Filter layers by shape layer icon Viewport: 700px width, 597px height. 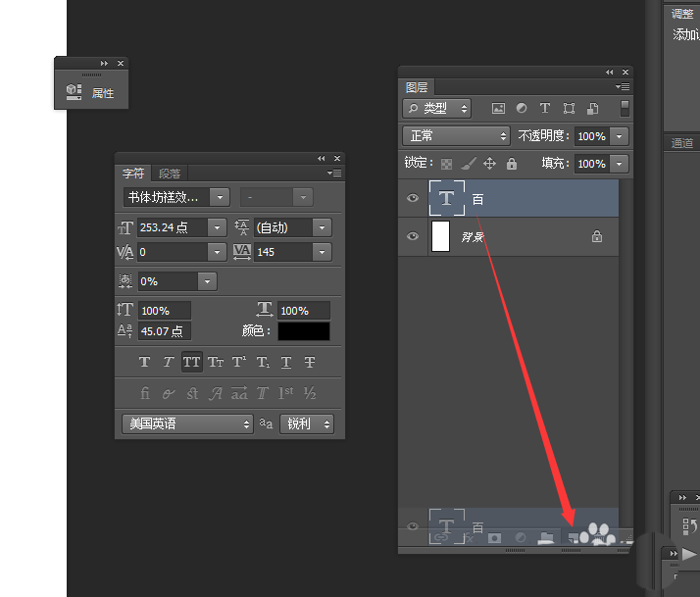[569, 108]
